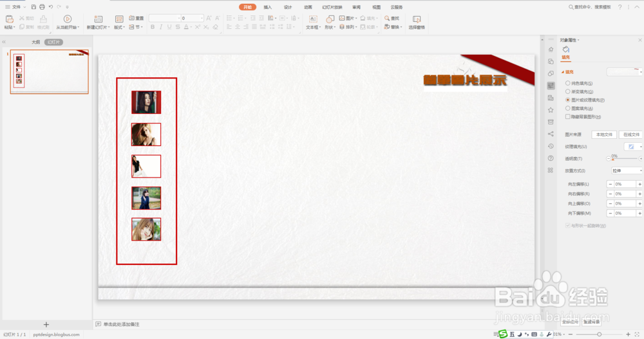Select Pattern Fill (图案填充) radio option
Image resolution: width=644 pixels, height=339 pixels.
point(567,108)
